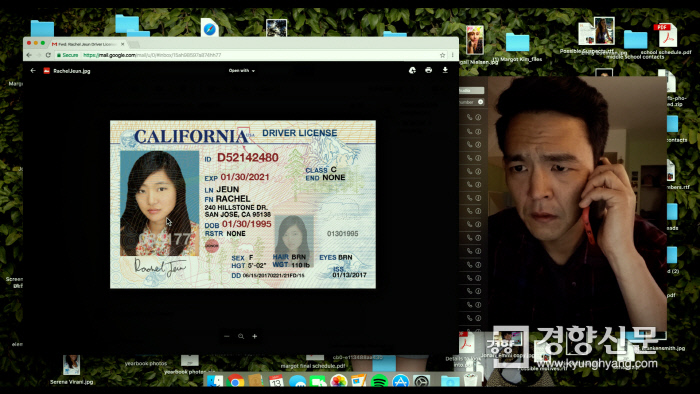
Task: Click the Chrome back arrow
Action: [x=29, y=55]
